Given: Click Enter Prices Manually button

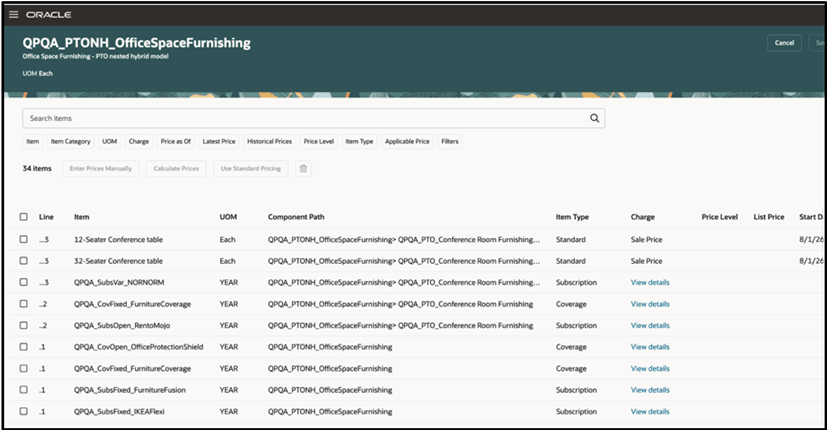Looking at the screenshot, I should coord(100,169).
